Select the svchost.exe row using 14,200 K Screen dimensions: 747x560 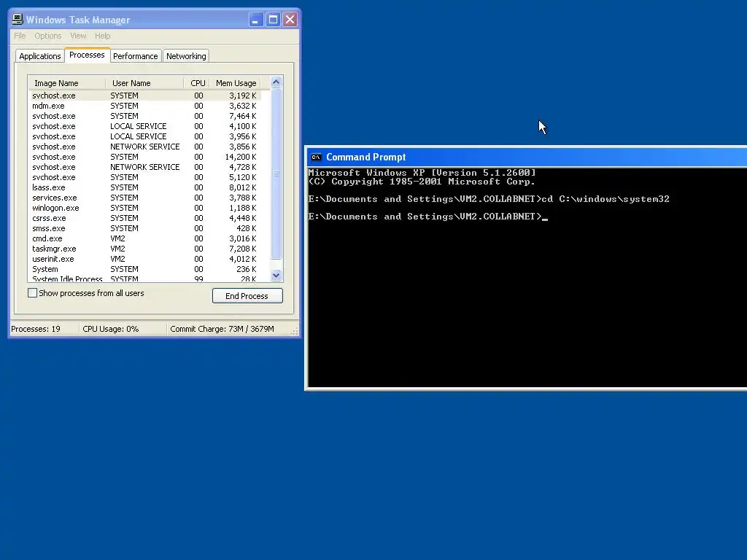point(145,157)
